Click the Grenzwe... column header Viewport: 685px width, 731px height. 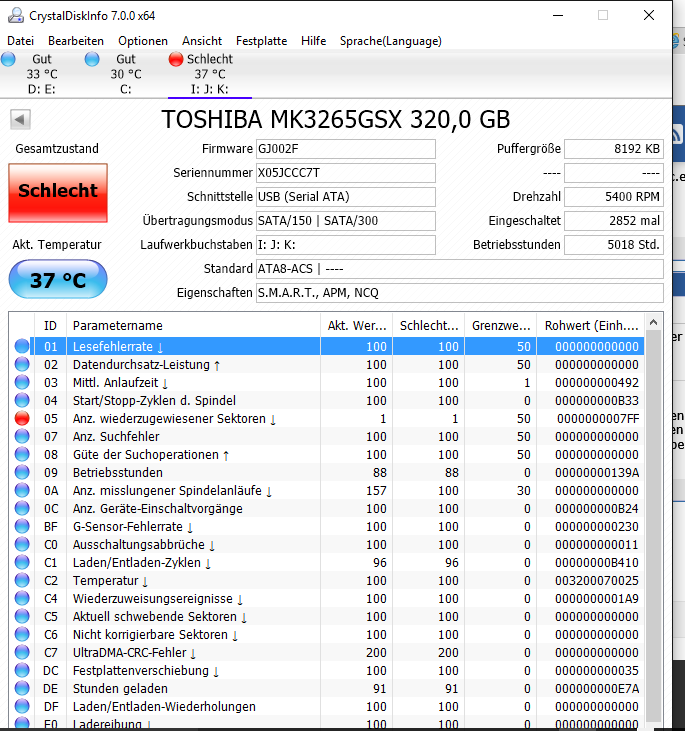501,325
